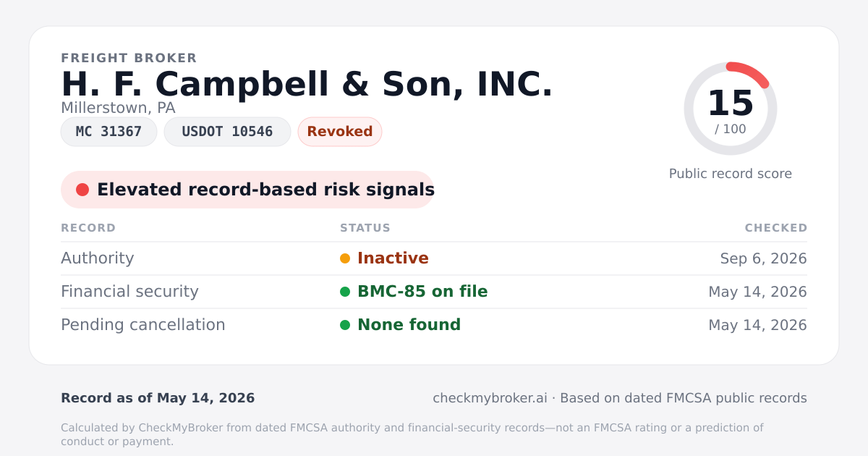
Task: Click the CHECKED column header
Action: (776, 228)
